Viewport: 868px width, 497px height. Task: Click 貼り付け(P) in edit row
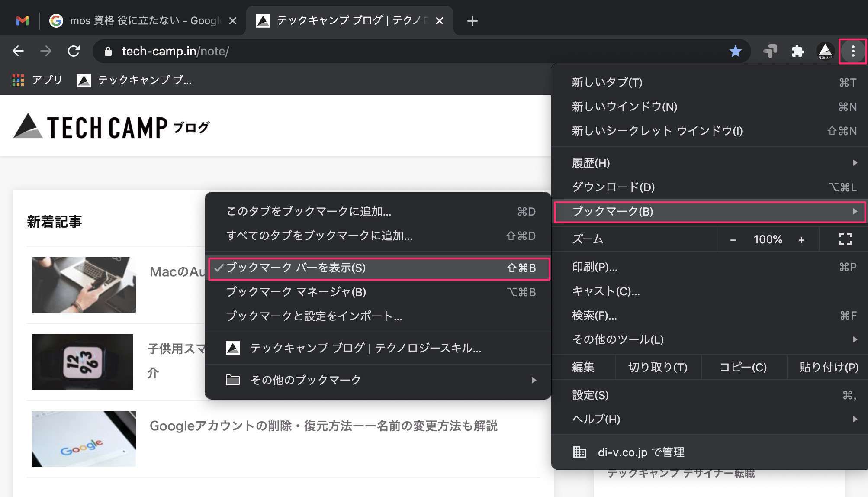tap(828, 367)
